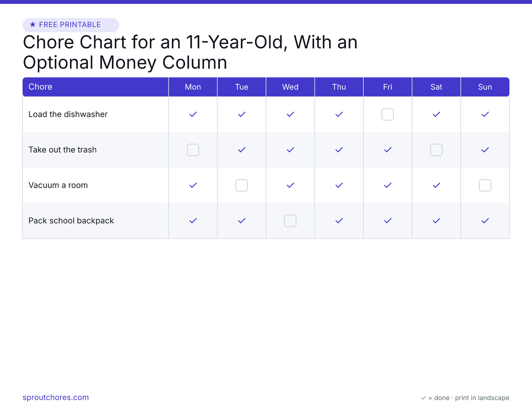Click Tuesday checkmark for Load the dishwasher
532x411 pixels.
(x=241, y=114)
